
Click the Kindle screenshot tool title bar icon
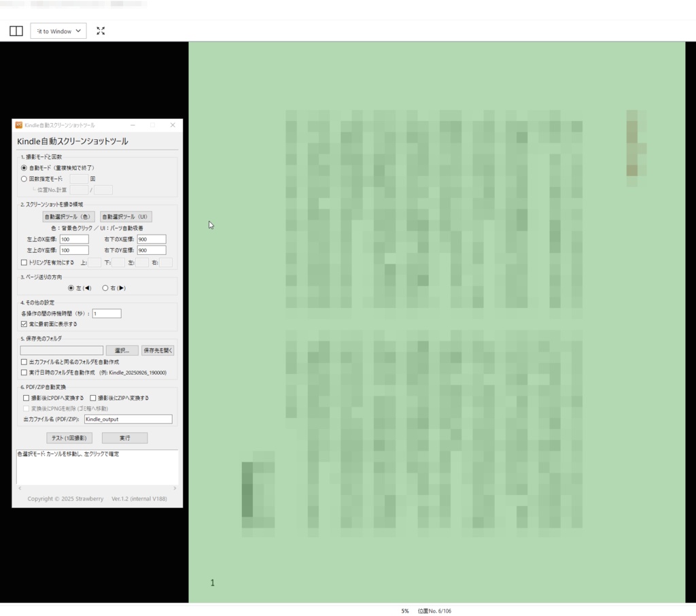click(18, 125)
